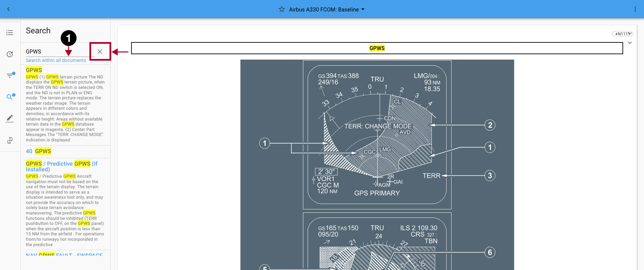Click the highlighted GPWS section heading
This screenshot has height=270, width=644.
pyautogui.click(x=377, y=48)
